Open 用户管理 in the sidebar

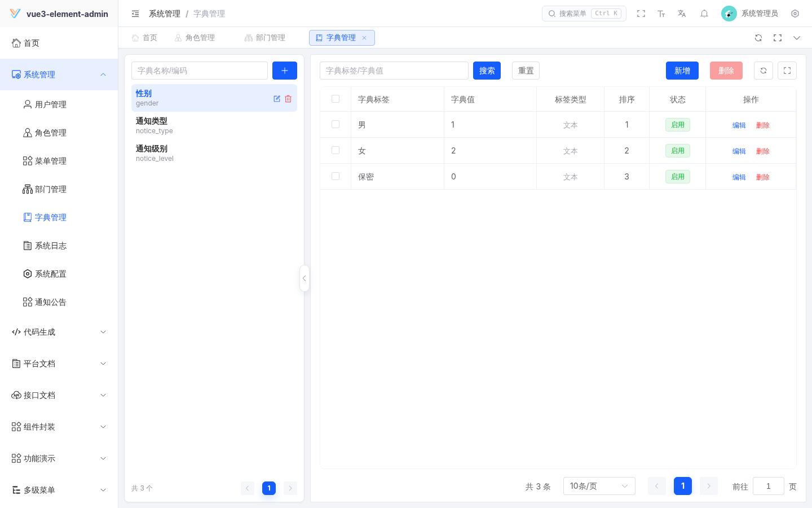59,104
